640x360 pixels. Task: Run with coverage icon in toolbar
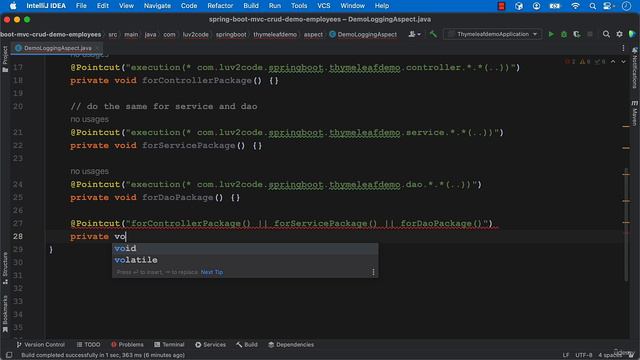pyautogui.click(x=576, y=34)
